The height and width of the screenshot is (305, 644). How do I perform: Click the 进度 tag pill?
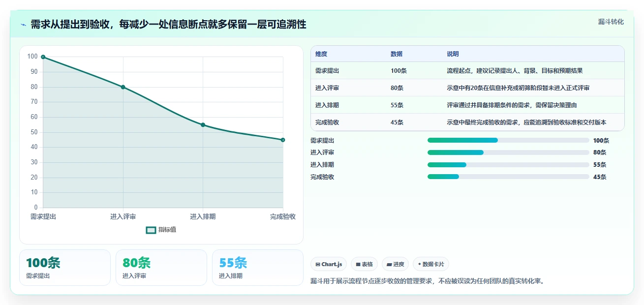pyautogui.click(x=396, y=264)
